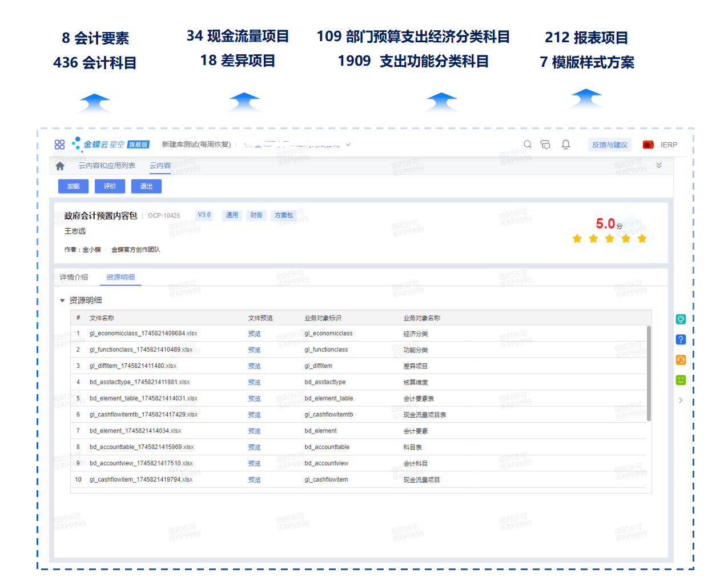This screenshot has height=585, width=728.
Task: Select file name gl_diffitem_1745821411480.xlsx
Action: [x=133, y=366]
